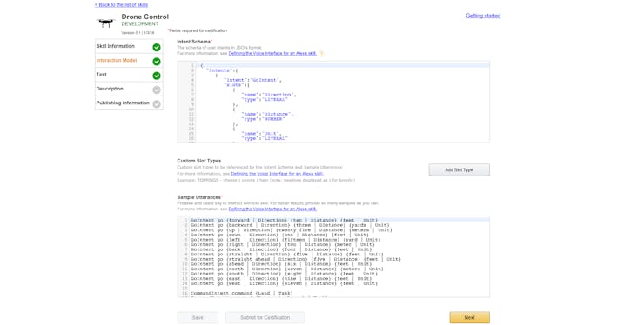Click the utterance line with {up | Direction}

point(292,230)
